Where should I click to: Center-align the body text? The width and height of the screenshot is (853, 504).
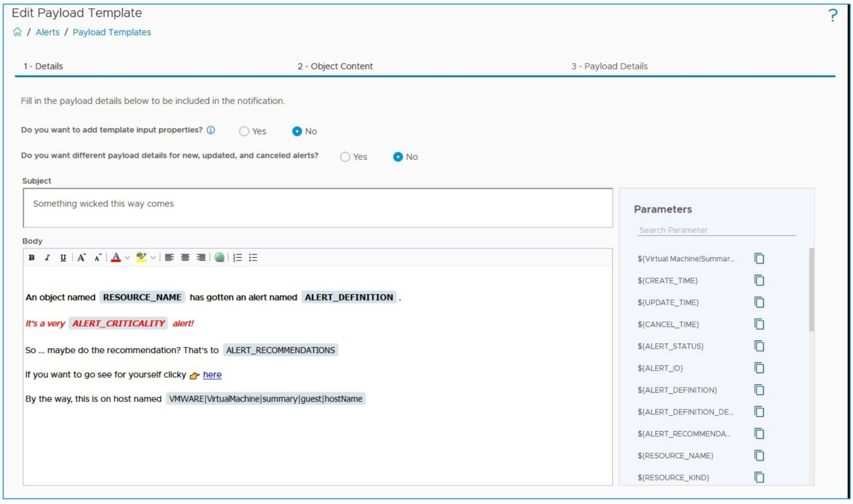[x=185, y=258]
